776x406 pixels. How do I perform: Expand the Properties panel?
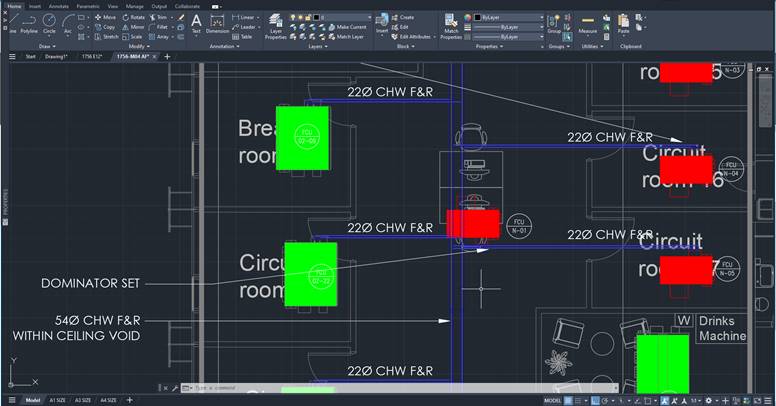coord(489,46)
